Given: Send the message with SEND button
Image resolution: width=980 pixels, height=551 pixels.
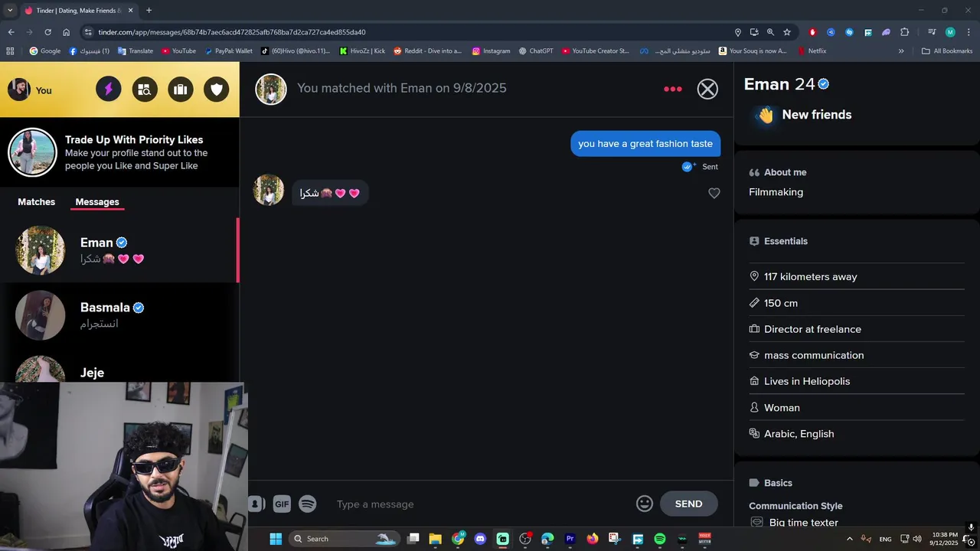Looking at the screenshot, I should [x=688, y=504].
